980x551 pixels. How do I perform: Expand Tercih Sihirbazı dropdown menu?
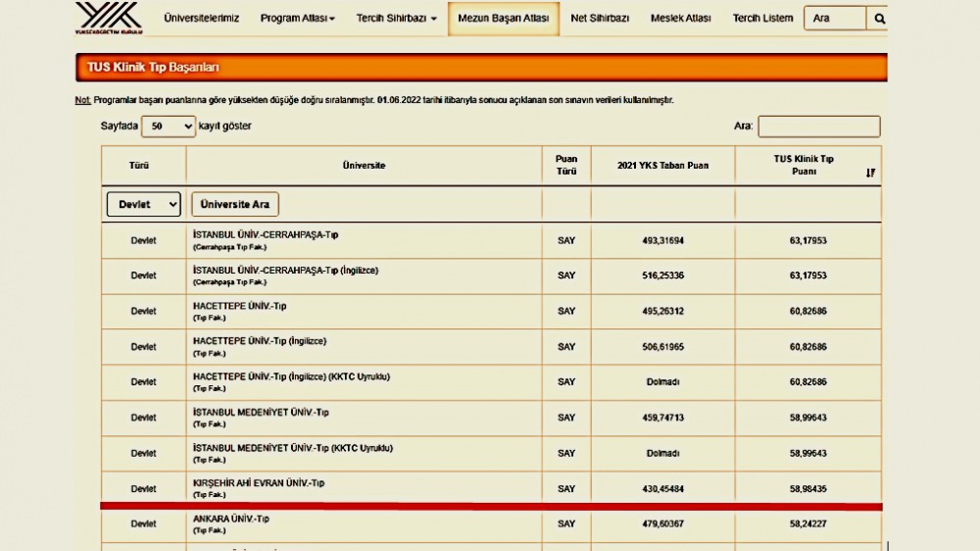click(396, 18)
